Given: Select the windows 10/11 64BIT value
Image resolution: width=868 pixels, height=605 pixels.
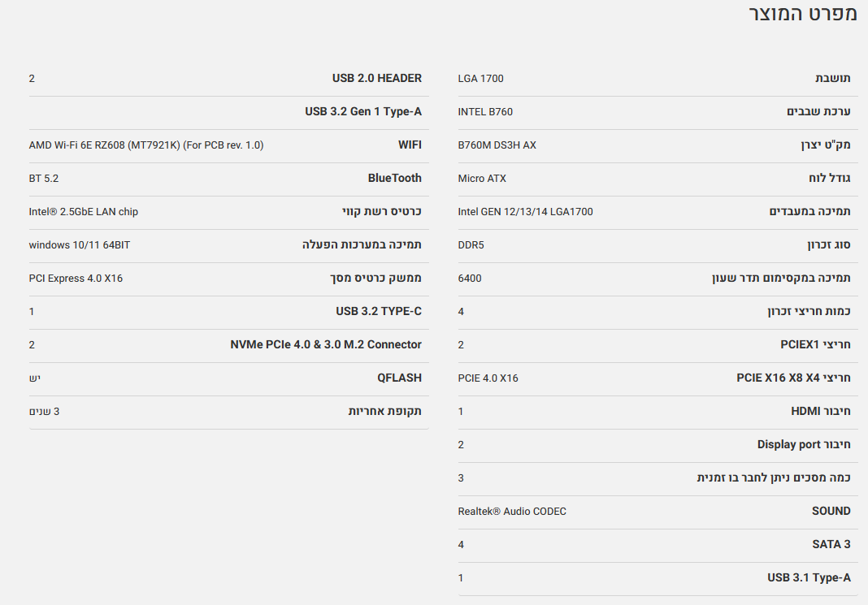Looking at the screenshot, I should 80,245.
